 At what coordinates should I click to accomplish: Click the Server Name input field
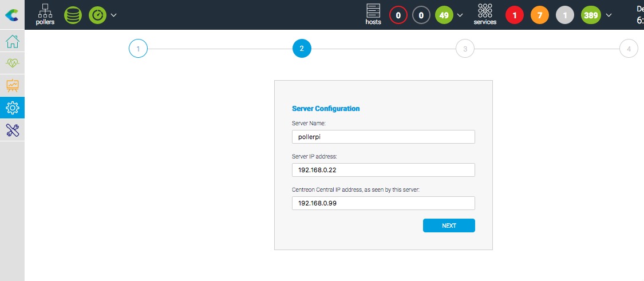click(383, 137)
